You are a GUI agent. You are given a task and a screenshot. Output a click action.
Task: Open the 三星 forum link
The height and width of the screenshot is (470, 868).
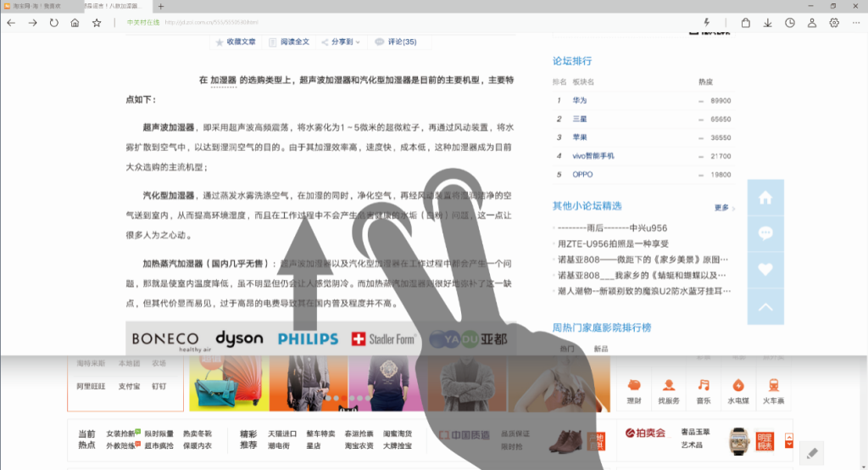tap(580, 119)
